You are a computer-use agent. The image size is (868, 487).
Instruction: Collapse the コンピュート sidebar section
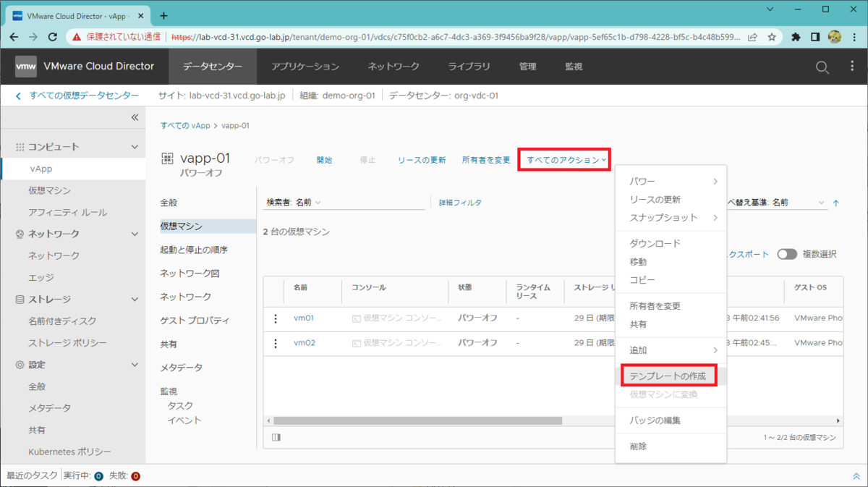[135, 147]
